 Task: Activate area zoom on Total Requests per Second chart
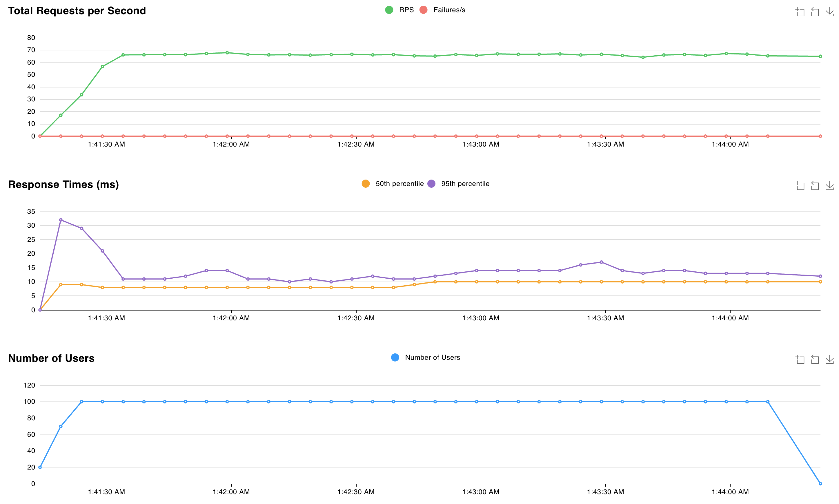tap(800, 12)
